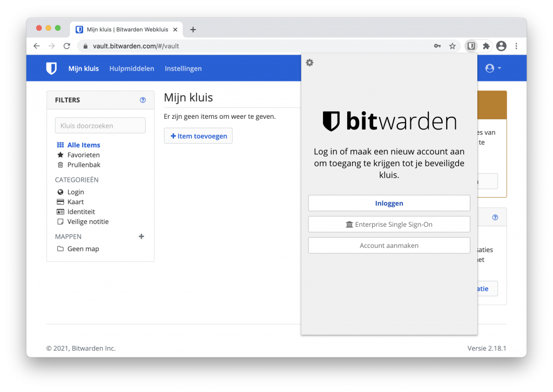Open the Chrome profile avatar menu
553x392 pixels.
(x=501, y=46)
